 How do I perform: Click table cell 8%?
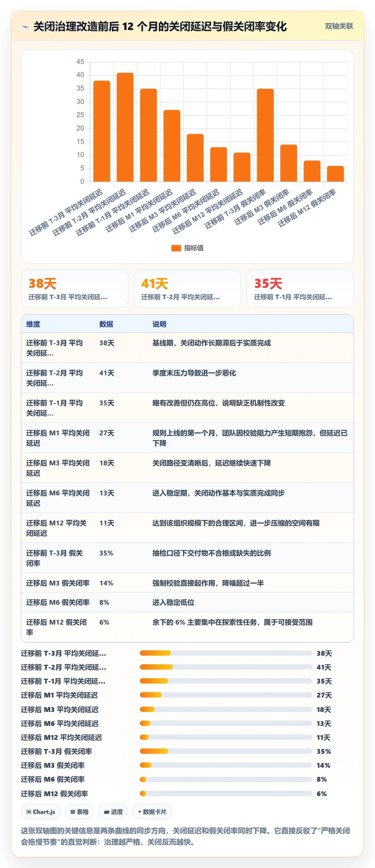coord(104,602)
